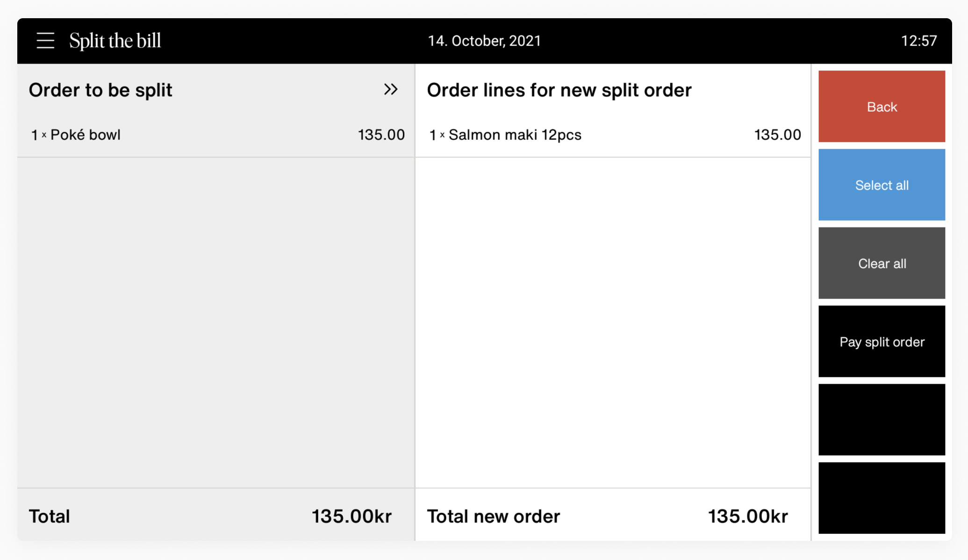Click Order lines for new split order heading
The height and width of the screenshot is (560, 968).
(559, 90)
